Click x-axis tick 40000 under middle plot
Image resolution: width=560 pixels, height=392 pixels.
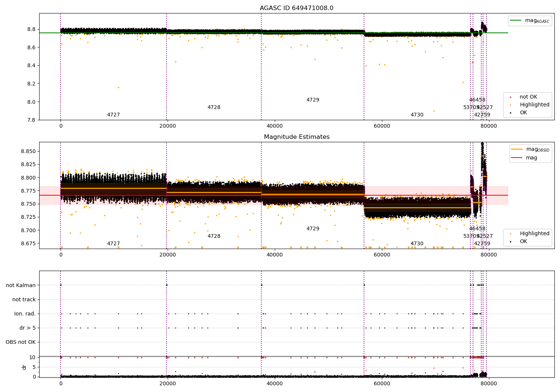[275, 255]
